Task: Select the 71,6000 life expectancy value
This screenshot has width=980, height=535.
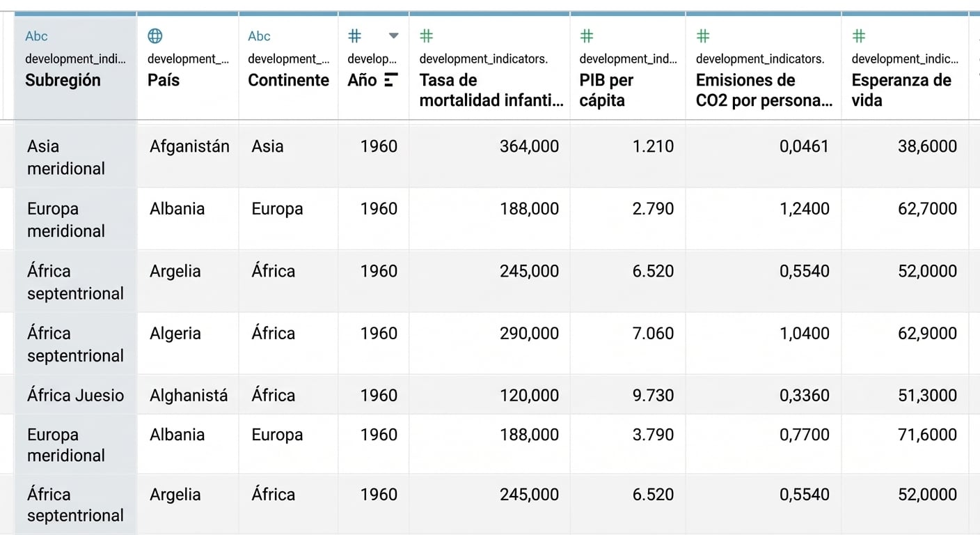Action: [x=927, y=435]
